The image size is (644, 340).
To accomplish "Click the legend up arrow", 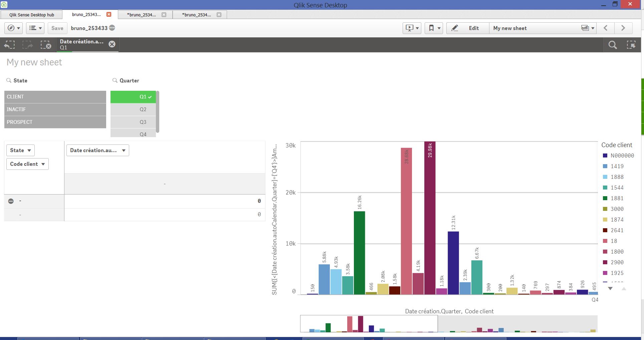I will tap(624, 289).
